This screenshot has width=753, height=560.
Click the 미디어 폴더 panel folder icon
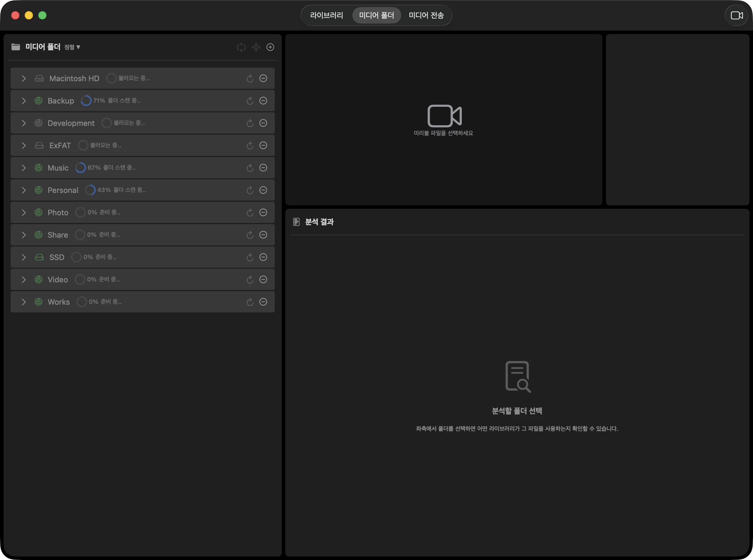click(x=16, y=47)
